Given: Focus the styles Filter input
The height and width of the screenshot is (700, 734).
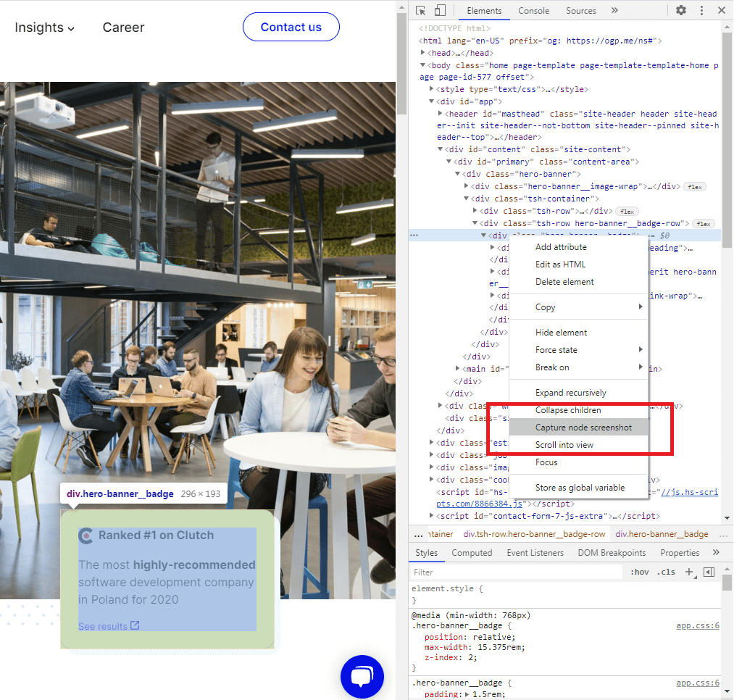Looking at the screenshot, I should pos(517,572).
